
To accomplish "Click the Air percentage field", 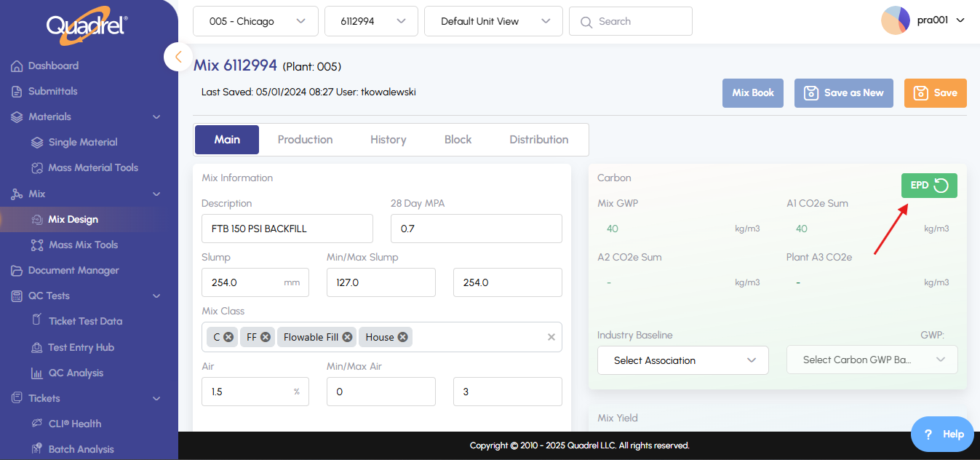I will 255,392.
